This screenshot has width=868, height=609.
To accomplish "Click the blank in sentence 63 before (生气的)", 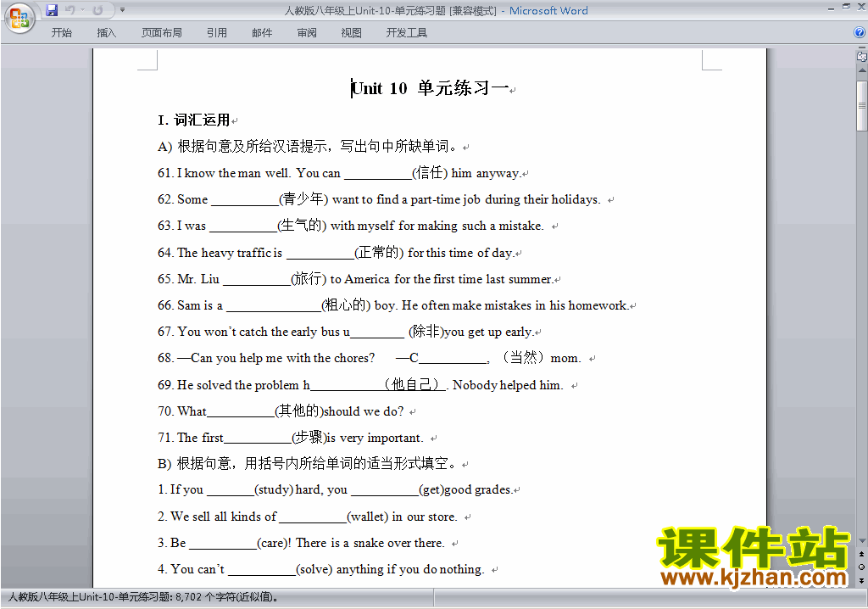I will tap(243, 226).
